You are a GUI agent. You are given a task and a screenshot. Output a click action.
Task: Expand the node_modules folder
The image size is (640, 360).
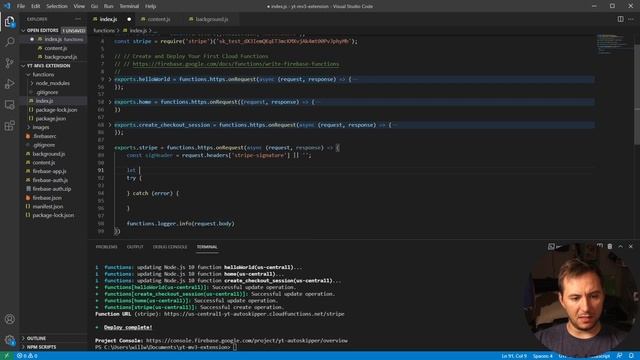(x=53, y=83)
